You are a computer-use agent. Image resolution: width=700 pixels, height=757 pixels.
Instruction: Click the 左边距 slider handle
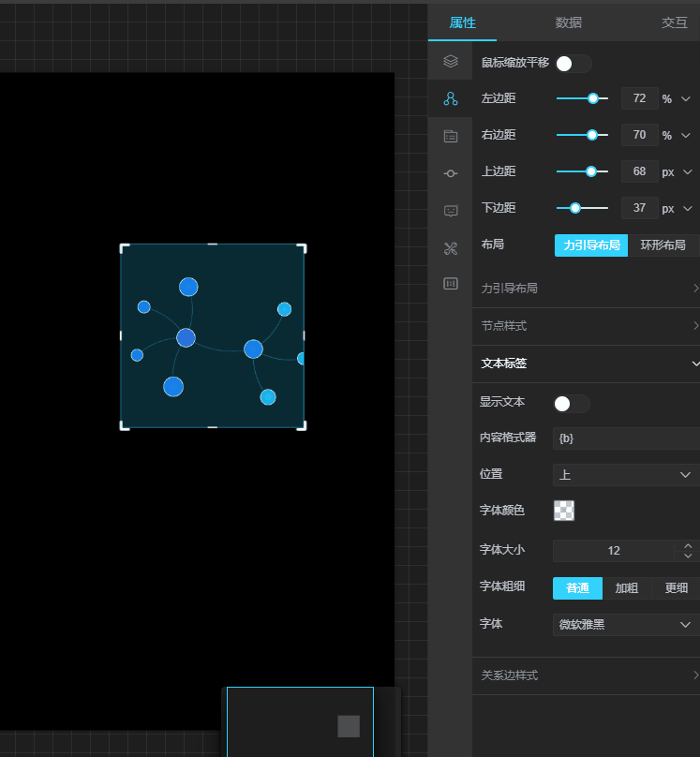point(593,98)
